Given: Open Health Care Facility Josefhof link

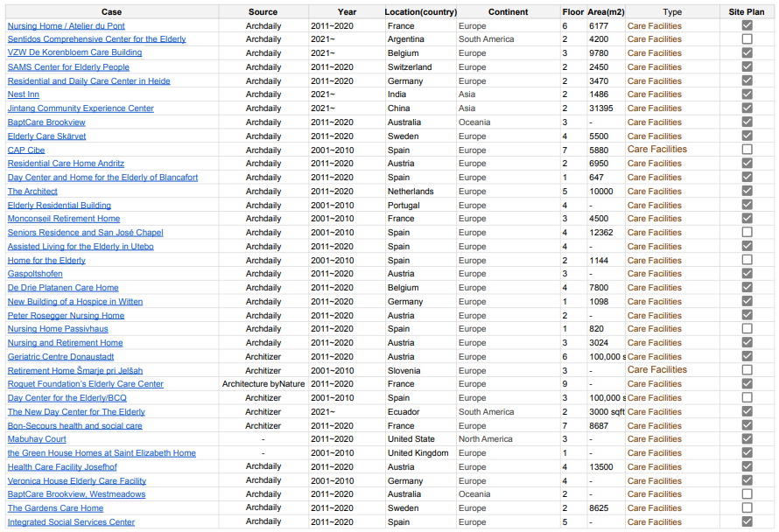Looking at the screenshot, I should [63, 467].
